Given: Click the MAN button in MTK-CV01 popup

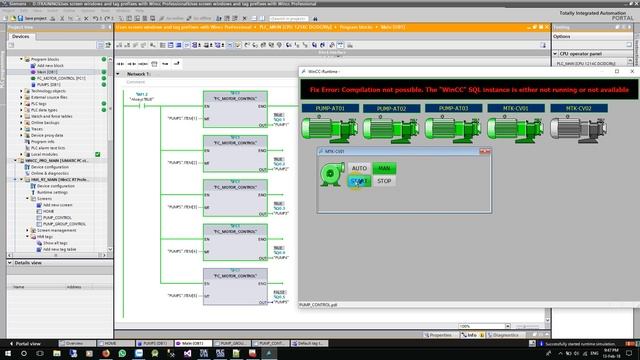Looking at the screenshot, I should pos(384,168).
